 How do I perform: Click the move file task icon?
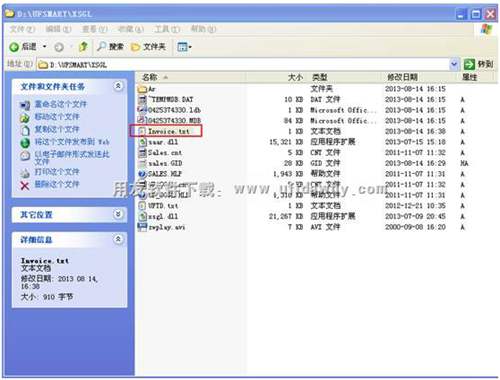point(25,118)
